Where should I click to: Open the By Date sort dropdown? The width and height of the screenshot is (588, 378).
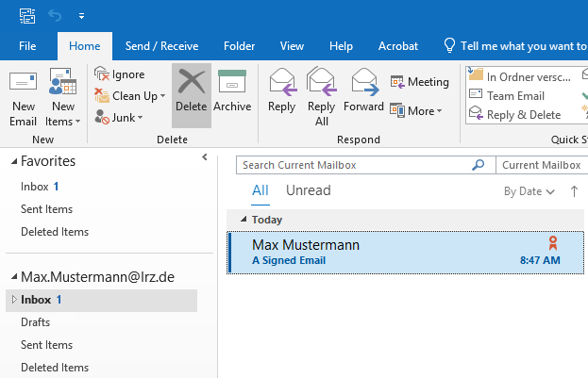point(529,191)
